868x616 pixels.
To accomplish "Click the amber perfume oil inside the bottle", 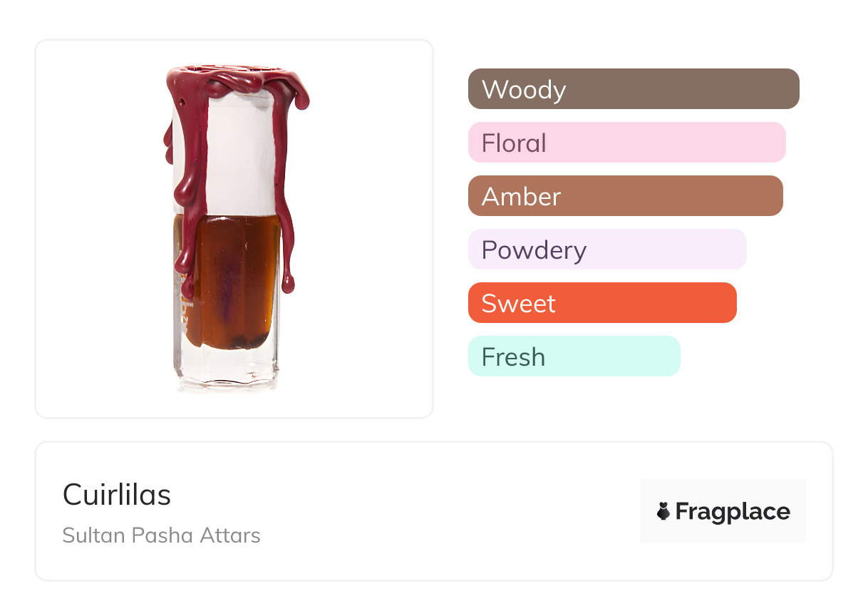I will point(235,278).
